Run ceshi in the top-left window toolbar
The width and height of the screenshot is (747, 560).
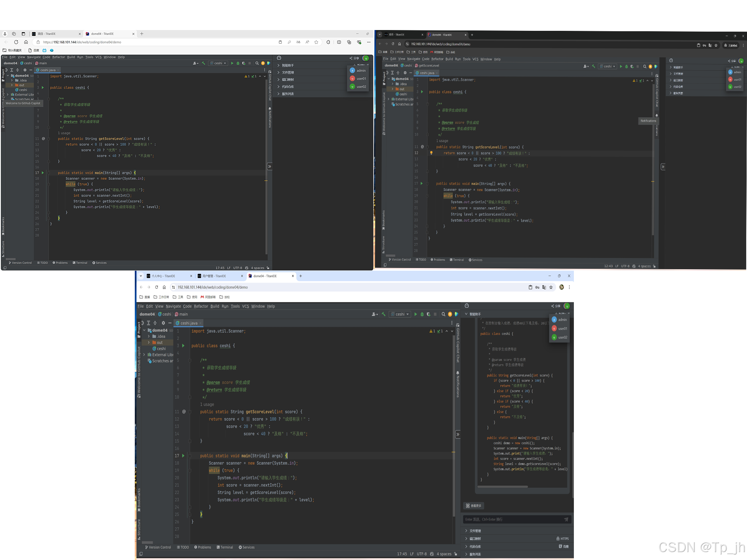coord(232,63)
